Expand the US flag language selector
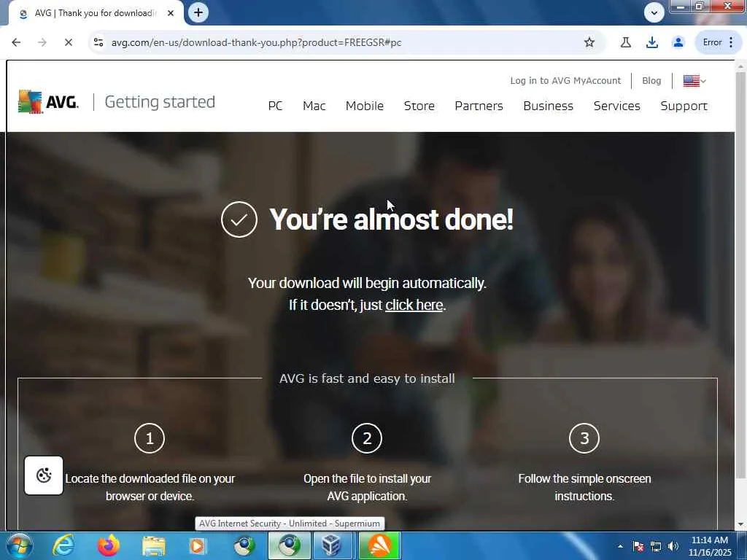Viewport: 747px width, 560px height. click(x=694, y=81)
